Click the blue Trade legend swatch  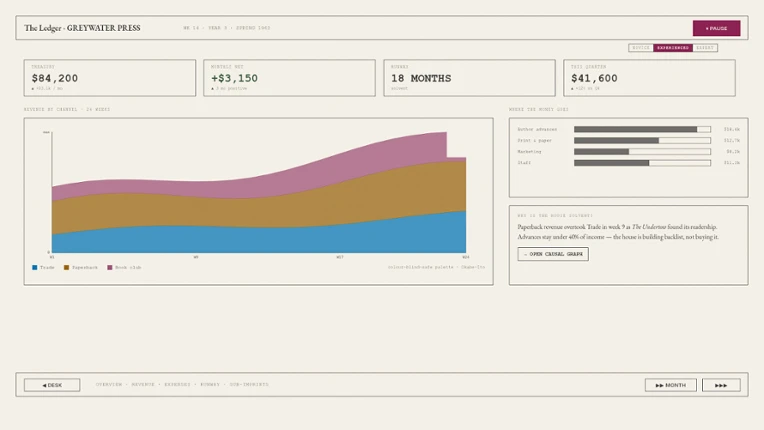[x=35, y=267]
